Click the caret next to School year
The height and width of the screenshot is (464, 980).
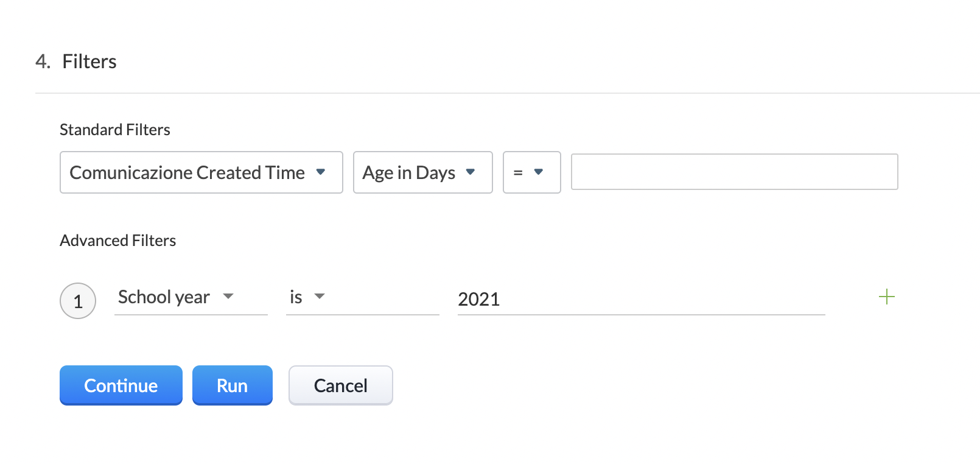pyautogui.click(x=228, y=297)
